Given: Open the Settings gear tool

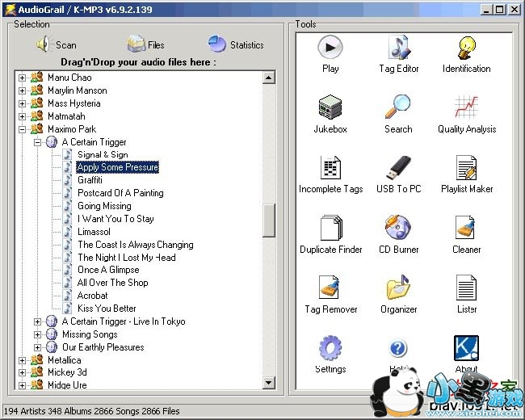Looking at the screenshot, I should [330, 355].
